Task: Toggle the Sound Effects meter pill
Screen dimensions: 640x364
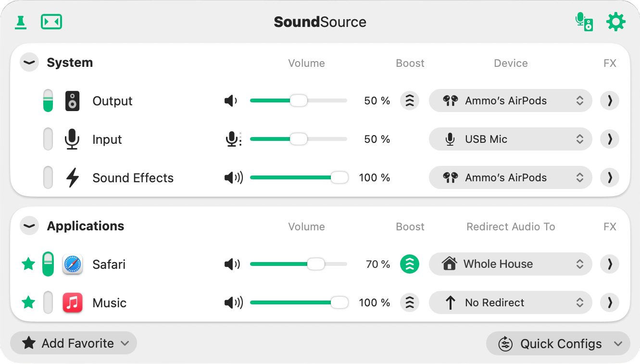Action: [48, 177]
